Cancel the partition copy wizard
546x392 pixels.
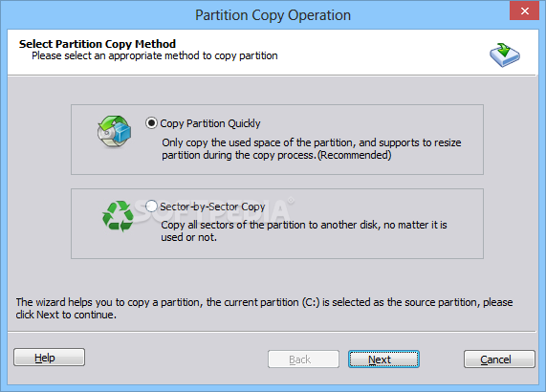(x=499, y=359)
